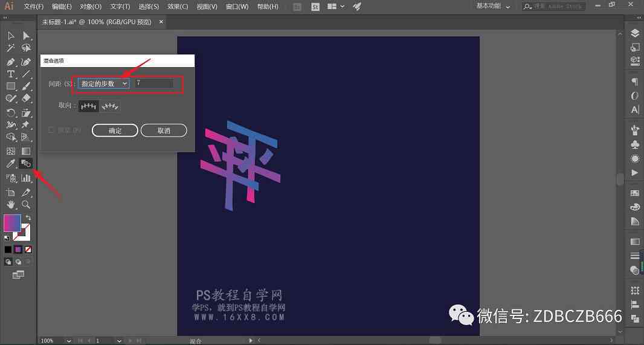Screen dimensions: 644x345
Task: Pick the Mesh tool
Action: pos(11,151)
